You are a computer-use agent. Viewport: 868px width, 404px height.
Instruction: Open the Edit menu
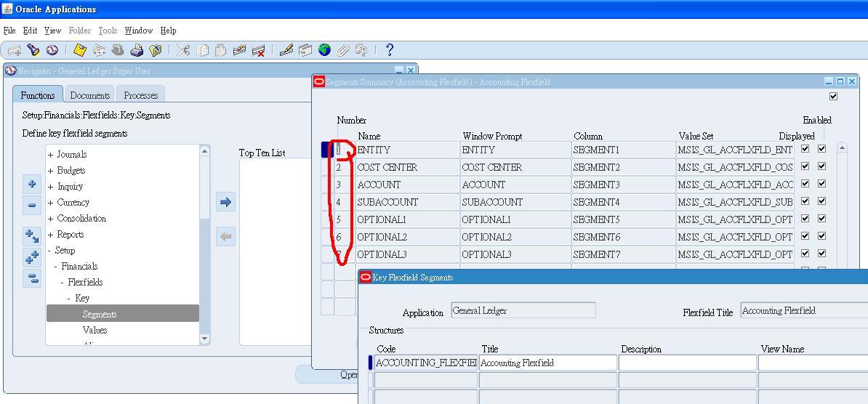pos(30,31)
